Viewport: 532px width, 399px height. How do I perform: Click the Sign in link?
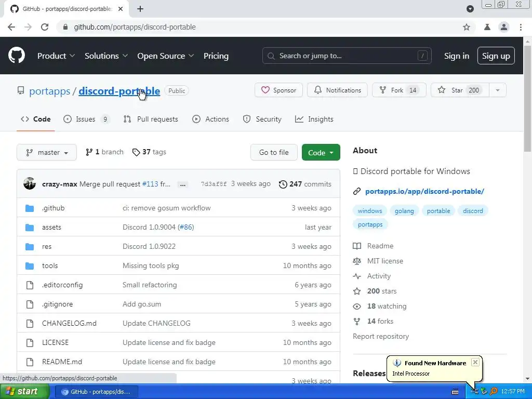tap(457, 56)
